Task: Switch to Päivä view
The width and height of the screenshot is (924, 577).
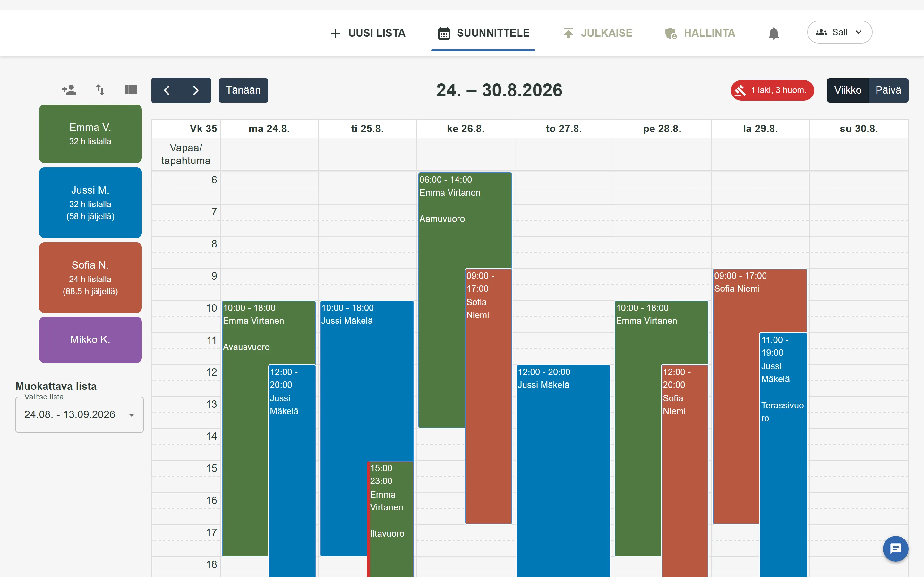Action: click(888, 90)
